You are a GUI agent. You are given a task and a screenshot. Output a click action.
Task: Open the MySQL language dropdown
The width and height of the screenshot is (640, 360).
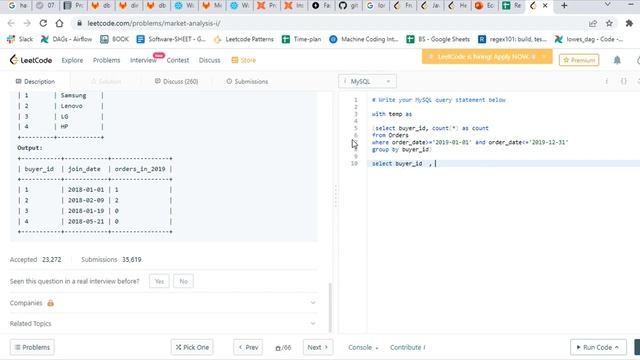367,81
